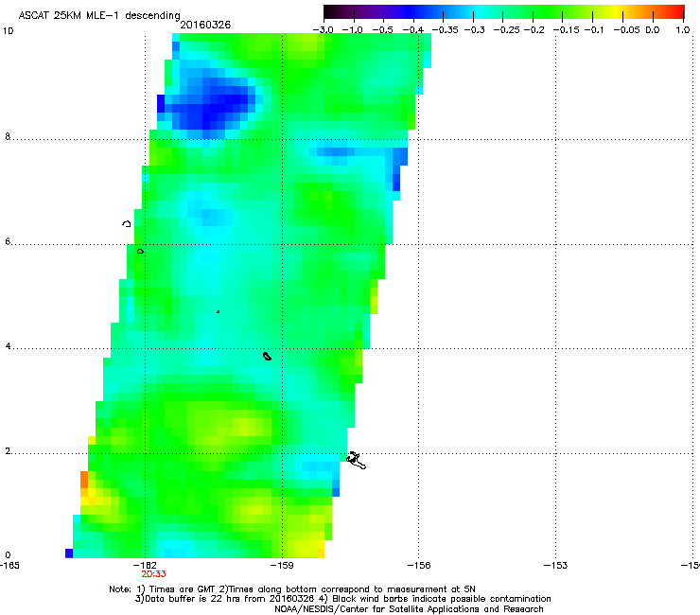Click the red 20:33 time stamp
700x615 pixels.
pyautogui.click(x=153, y=574)
